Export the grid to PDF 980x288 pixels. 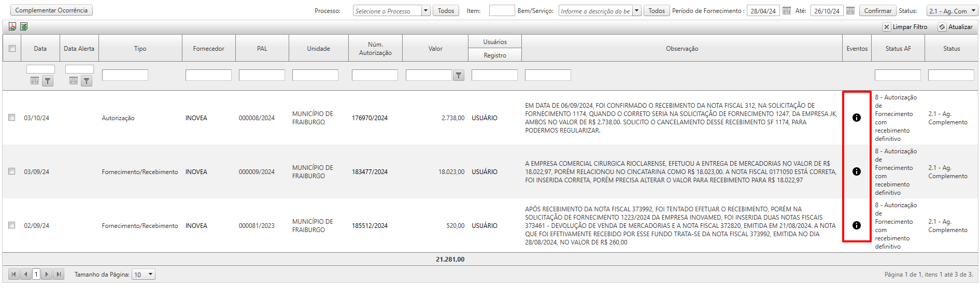12,26
